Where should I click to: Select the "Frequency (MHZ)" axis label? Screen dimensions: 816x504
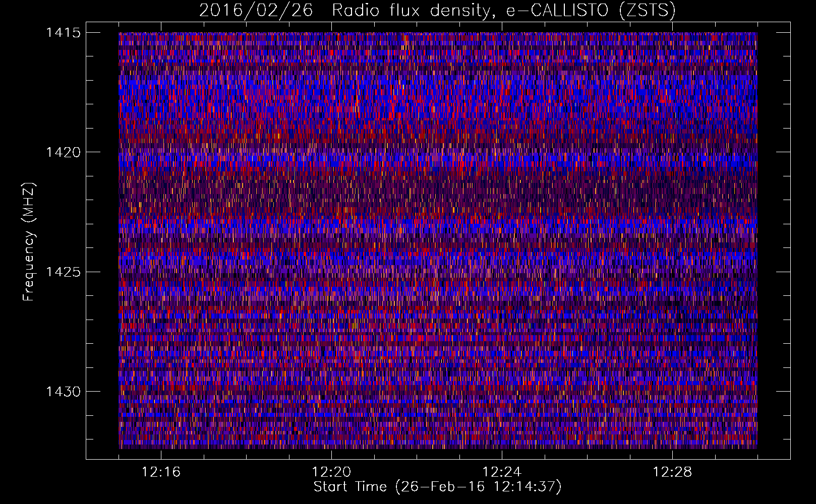(29, 241)
